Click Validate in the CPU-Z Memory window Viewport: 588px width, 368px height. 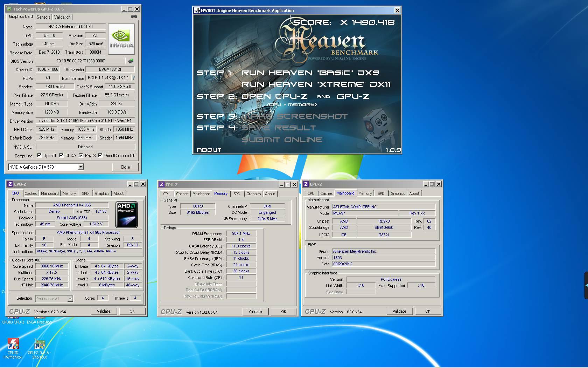coord(255,312)
